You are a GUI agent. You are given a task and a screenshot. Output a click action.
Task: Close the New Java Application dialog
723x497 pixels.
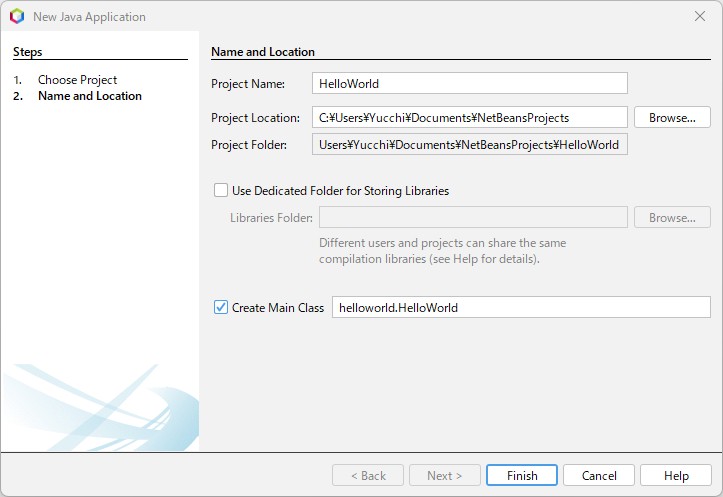pos(699,16)
